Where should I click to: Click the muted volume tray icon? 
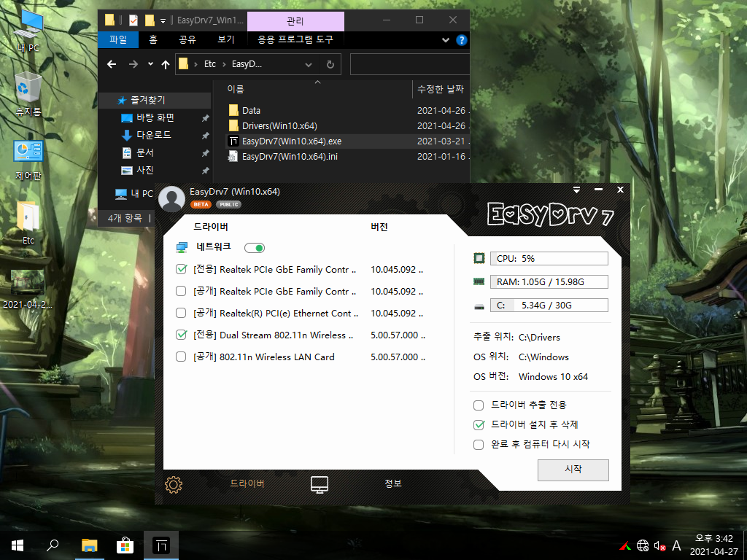pos(659,545)
